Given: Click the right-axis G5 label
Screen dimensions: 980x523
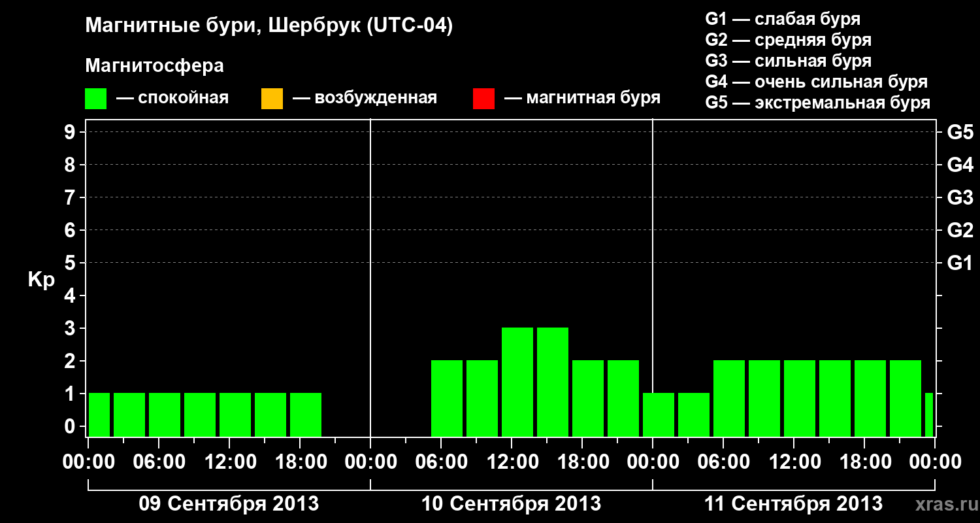Looking at the screenshot, I should pyautogui.click(x=960, y=132).
